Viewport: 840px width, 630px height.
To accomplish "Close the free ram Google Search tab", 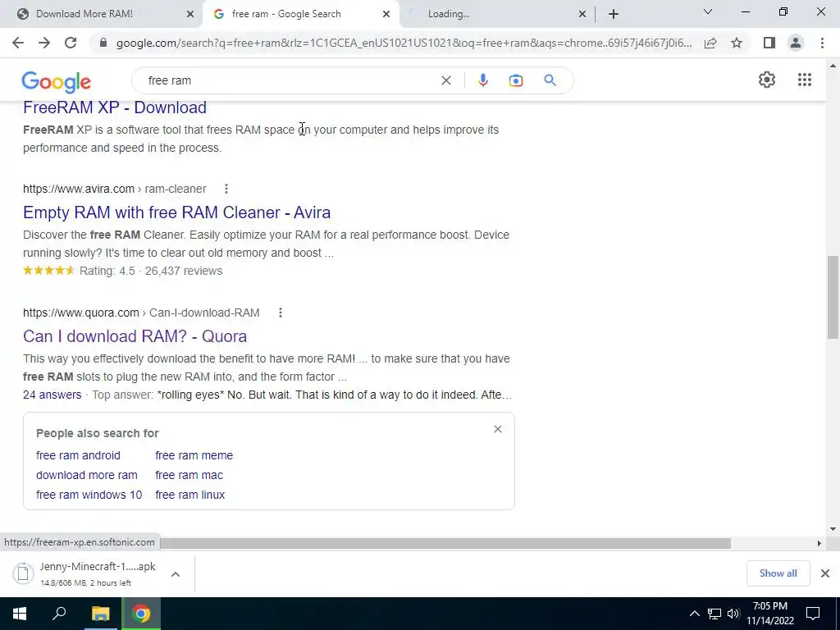I will click(x=386, y=14).
